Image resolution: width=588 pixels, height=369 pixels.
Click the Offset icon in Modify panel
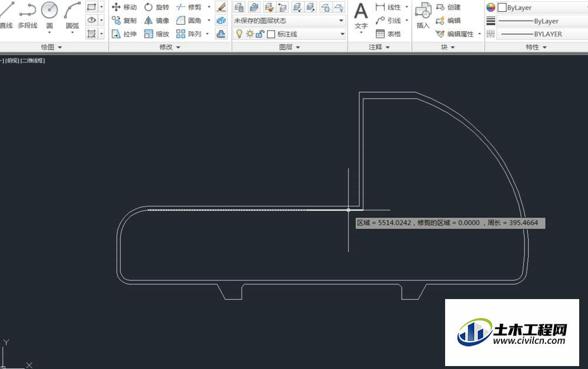tap(221, 34)
